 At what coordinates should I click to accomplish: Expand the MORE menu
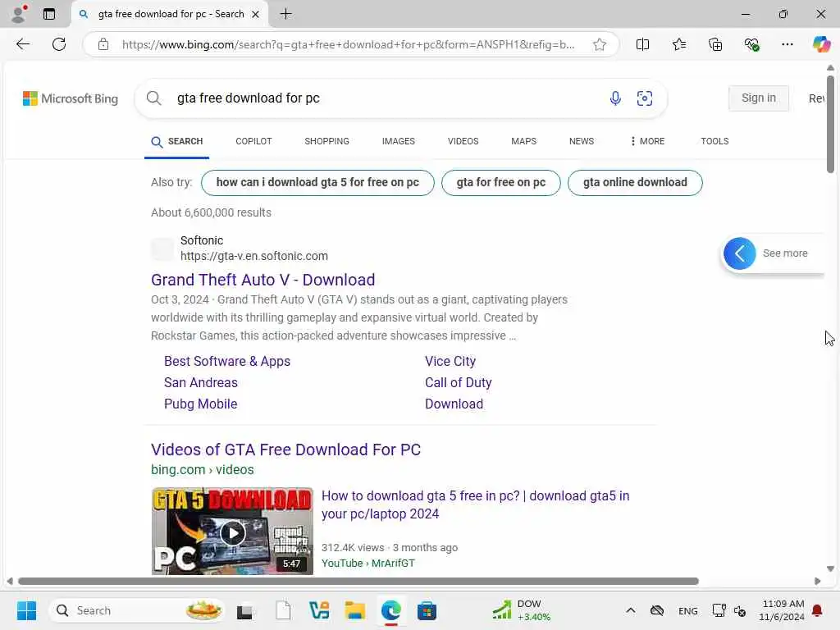(x=648, y=141)
